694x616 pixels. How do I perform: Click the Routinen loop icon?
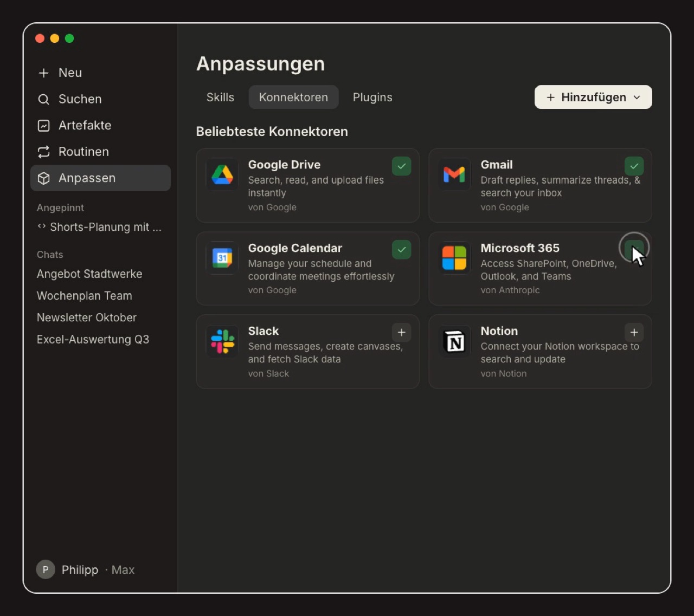click(x=44, y=152)
